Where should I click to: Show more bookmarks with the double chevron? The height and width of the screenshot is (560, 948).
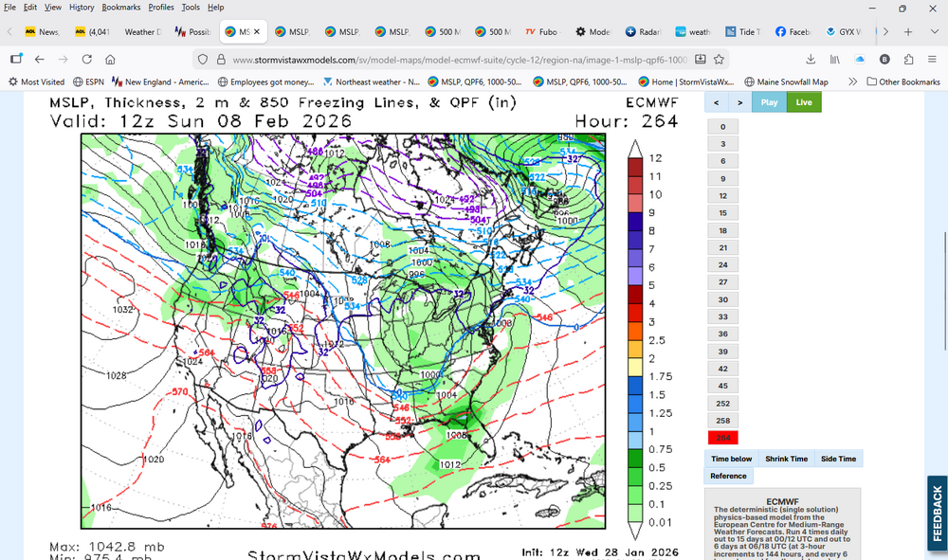tap(852, 82)
